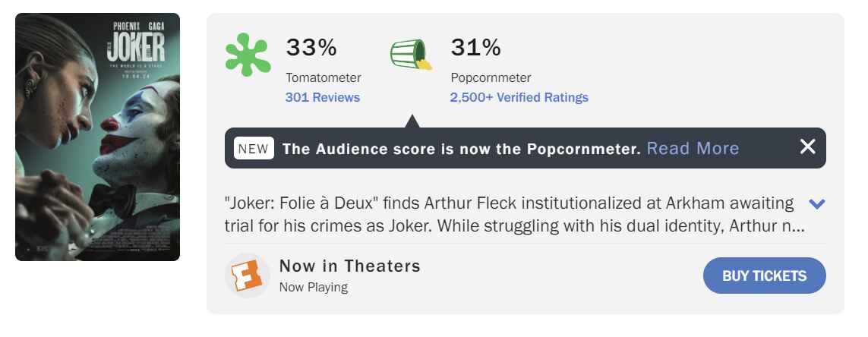Click the Joker: Folie à Deux synopsis text
This screenshot has height=337, width=868.
pos(510,215)
